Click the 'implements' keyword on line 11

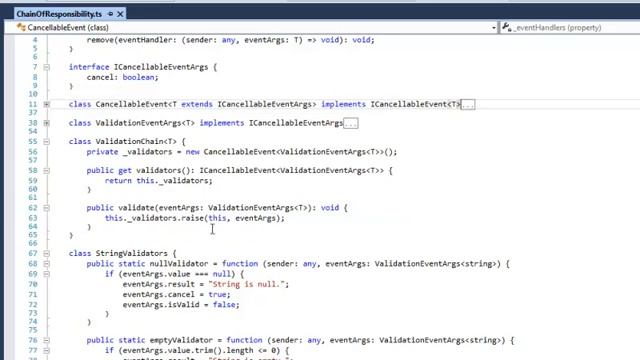(x=343, y=104)
